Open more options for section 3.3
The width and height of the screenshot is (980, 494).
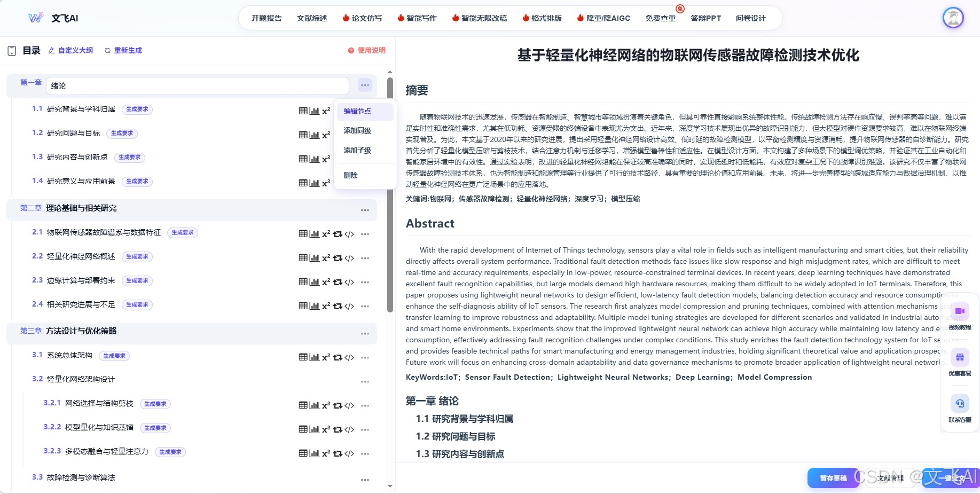point(365,480)
